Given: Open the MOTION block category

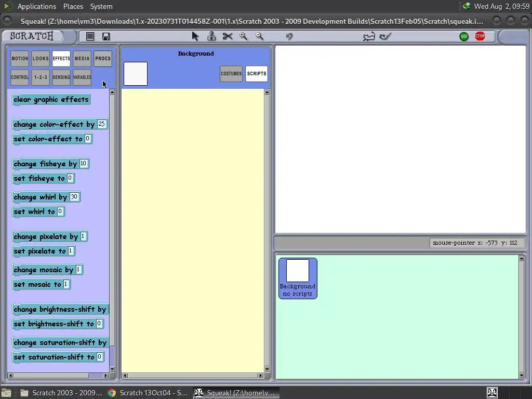Looking at the screenshot, I should coord(20,59).
